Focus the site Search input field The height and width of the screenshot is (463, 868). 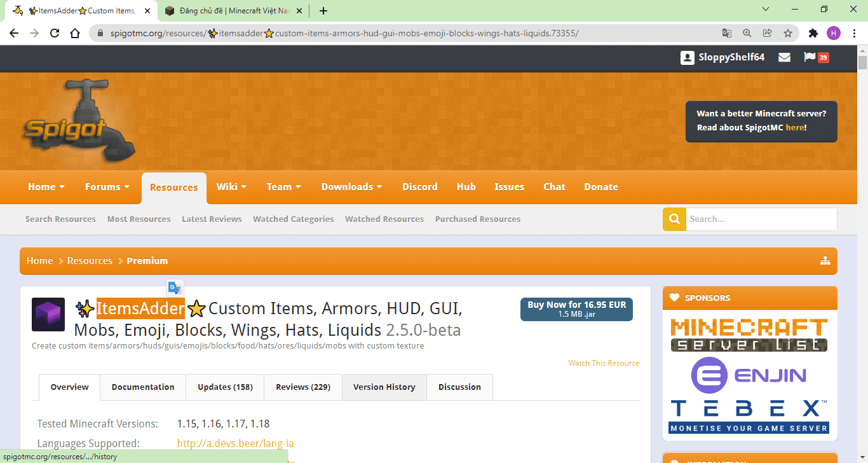click(761, 219)
